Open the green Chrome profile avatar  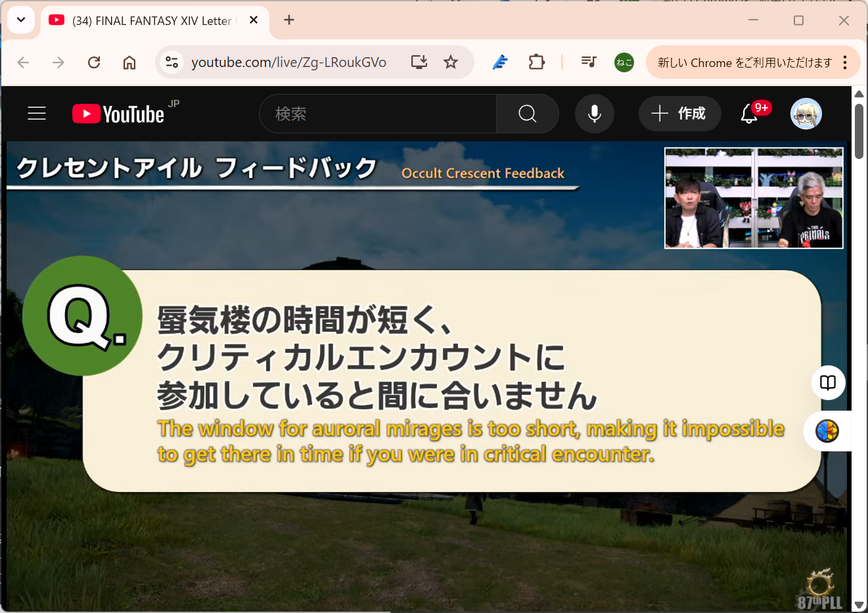pos(624,62)
